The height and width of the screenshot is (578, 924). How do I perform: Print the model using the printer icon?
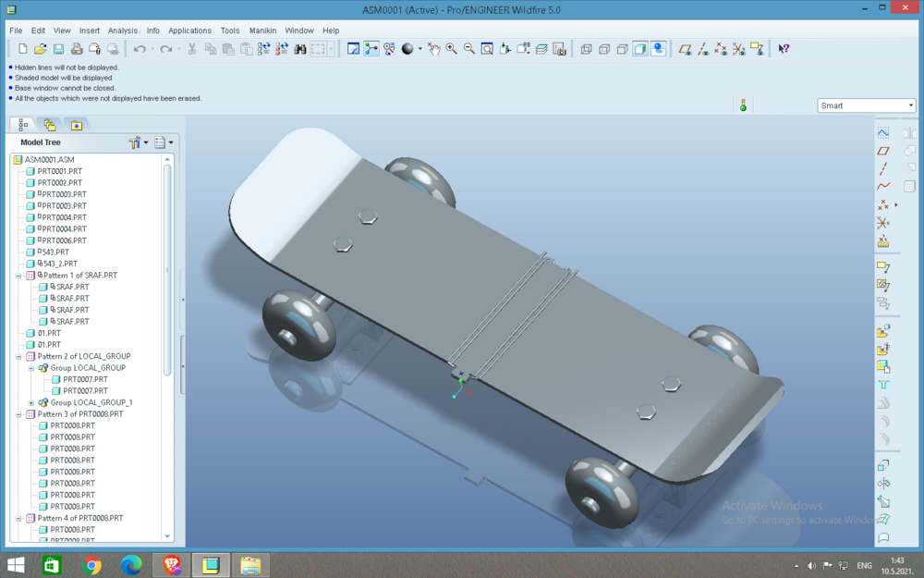(77, 49)
